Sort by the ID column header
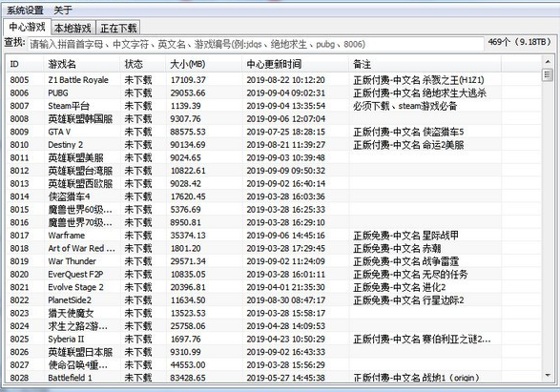 [x=24, y=64]
